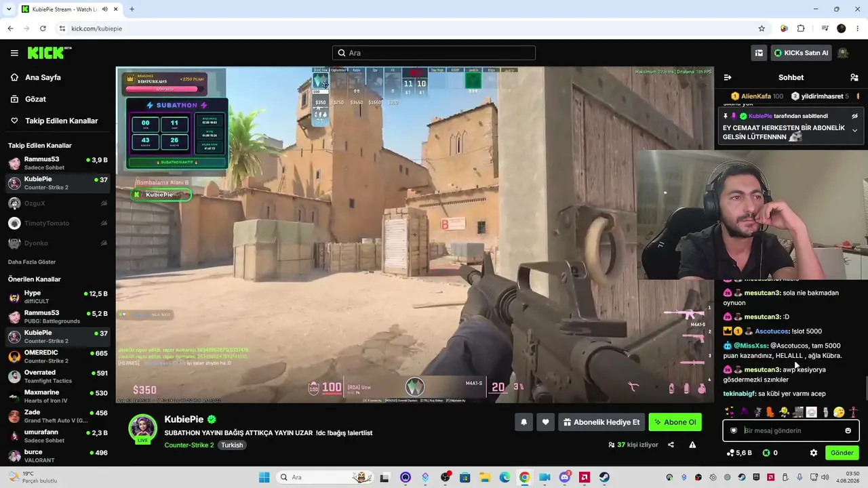This screenshot has width=868, height=488.
Task: Click Ascotucos username in chat
Action: (772, 331)
